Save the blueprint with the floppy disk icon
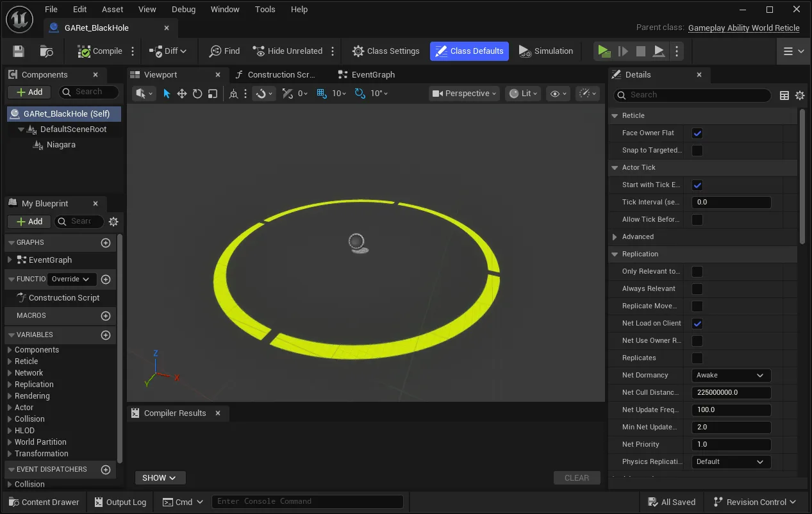This screenshot has width=812, height=514. [x=19, y=51]
